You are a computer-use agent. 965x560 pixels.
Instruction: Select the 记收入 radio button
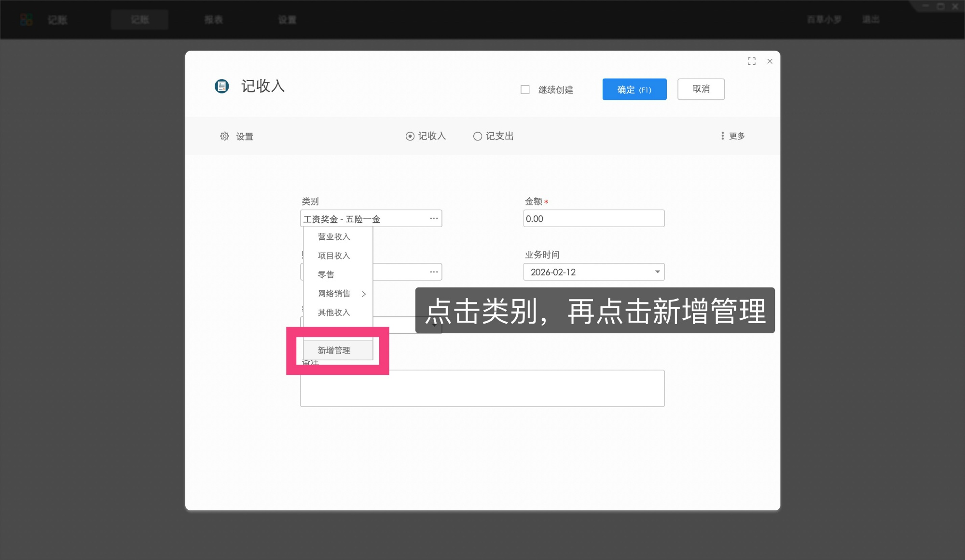pos(410,136)
